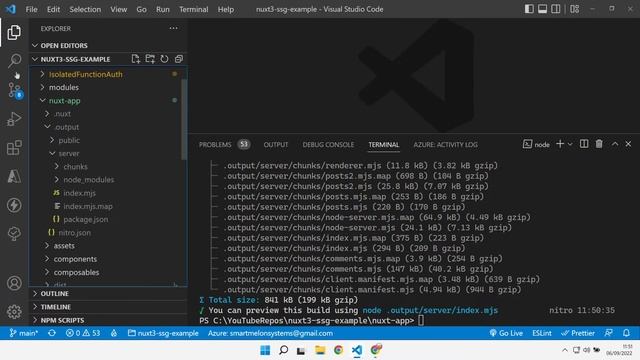Screen dimensions: 640x360
Task: Open the Explorer view in activity bar
Action: coord(14,32)
